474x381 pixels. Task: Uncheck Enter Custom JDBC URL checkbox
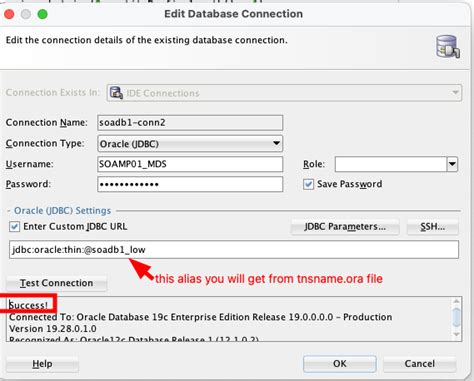14,227
